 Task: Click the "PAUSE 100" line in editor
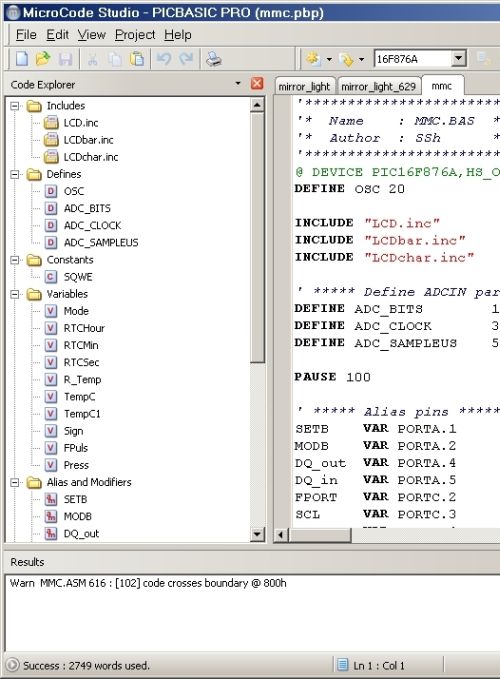[x=332, y=377]
